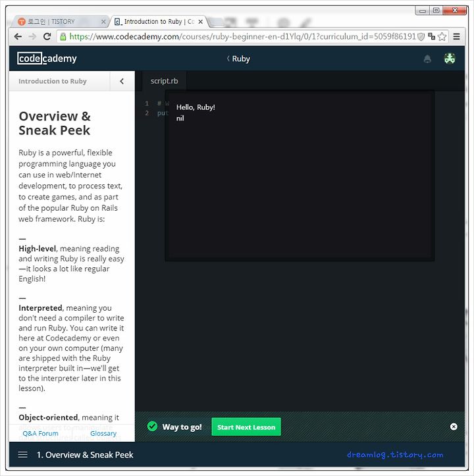Click the nil output line
The image size is (474, 476).
pos(180,118)
